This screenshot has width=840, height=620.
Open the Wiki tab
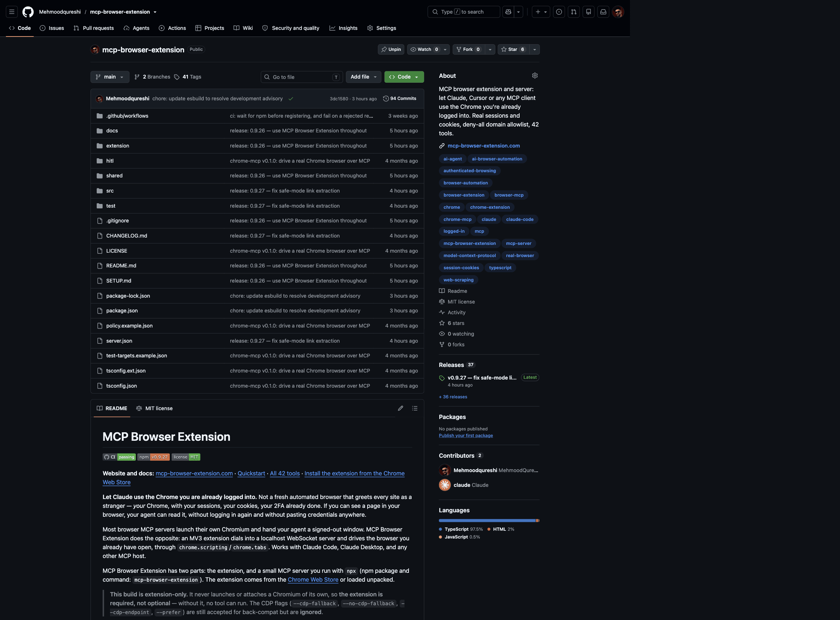click(243, 28)
